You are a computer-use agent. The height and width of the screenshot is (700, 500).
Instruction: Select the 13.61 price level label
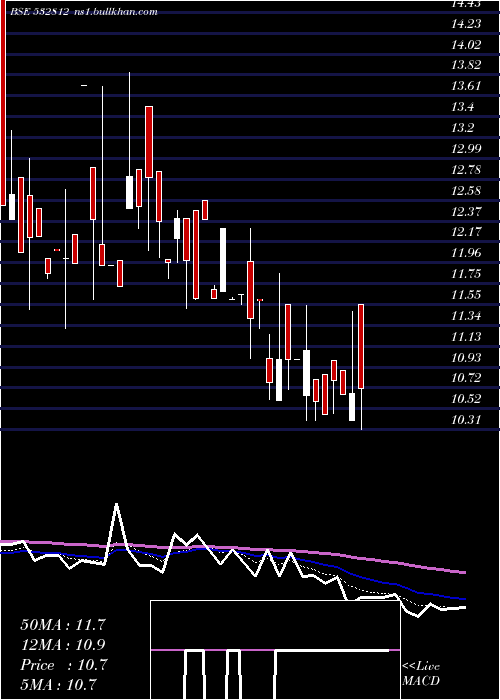pos(466,86)
